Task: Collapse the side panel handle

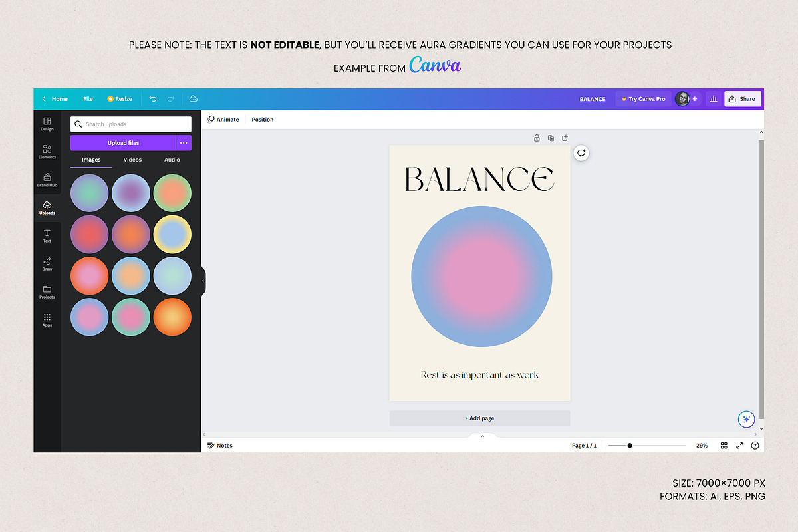Action: point(203,281)
